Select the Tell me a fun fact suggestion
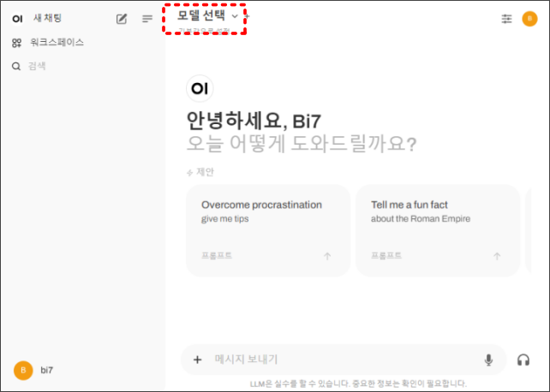The image size is (550, 392). [x=438, y=230]
